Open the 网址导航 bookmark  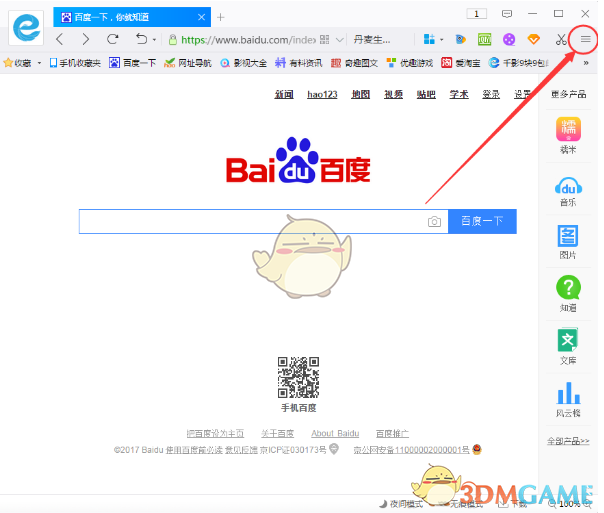(188, 63)
